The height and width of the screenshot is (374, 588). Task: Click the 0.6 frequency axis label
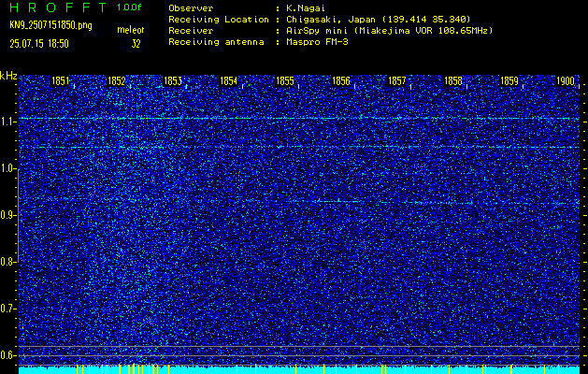tap(7, 355)
